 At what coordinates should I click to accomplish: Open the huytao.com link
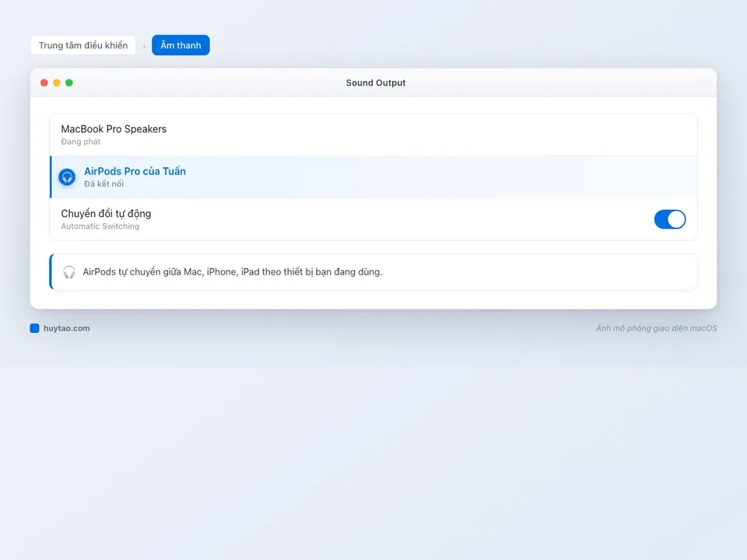click(67, 328)
